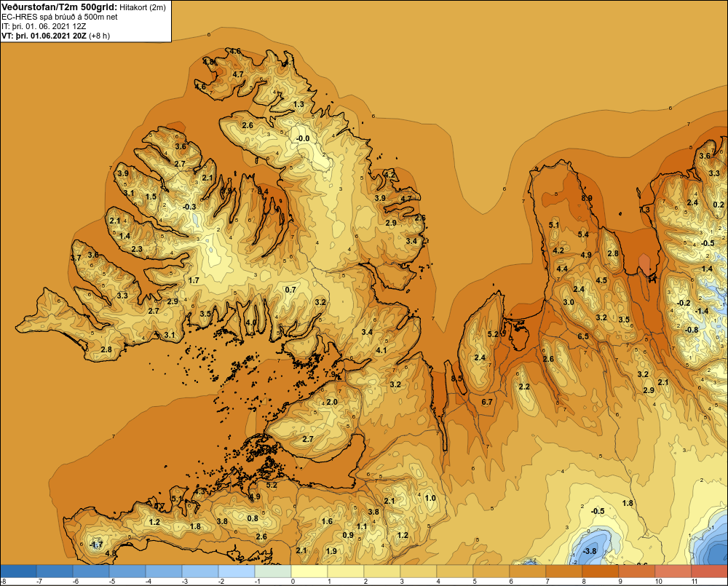The image size is (728, 586).
Task: Click the legend swatch between 8 and 9
Action: [601, 571]
